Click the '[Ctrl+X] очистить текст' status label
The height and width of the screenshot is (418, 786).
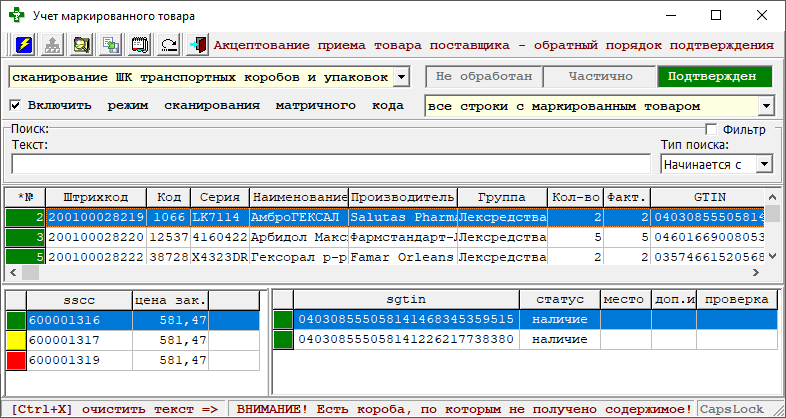(x=114, y=409)
